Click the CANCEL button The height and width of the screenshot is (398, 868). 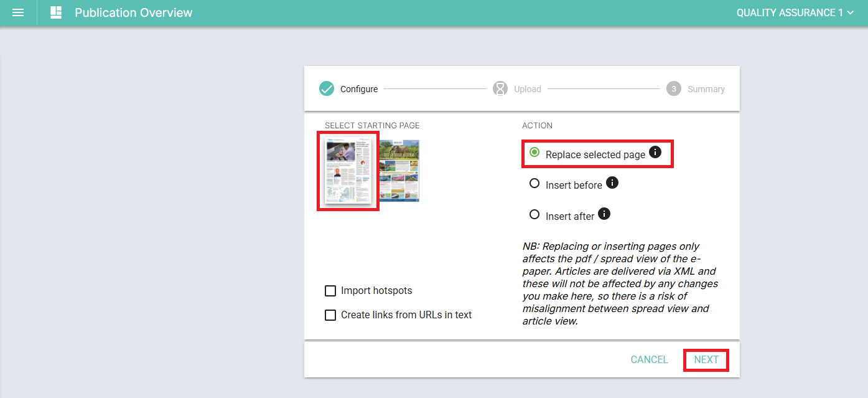coord(650,360)
